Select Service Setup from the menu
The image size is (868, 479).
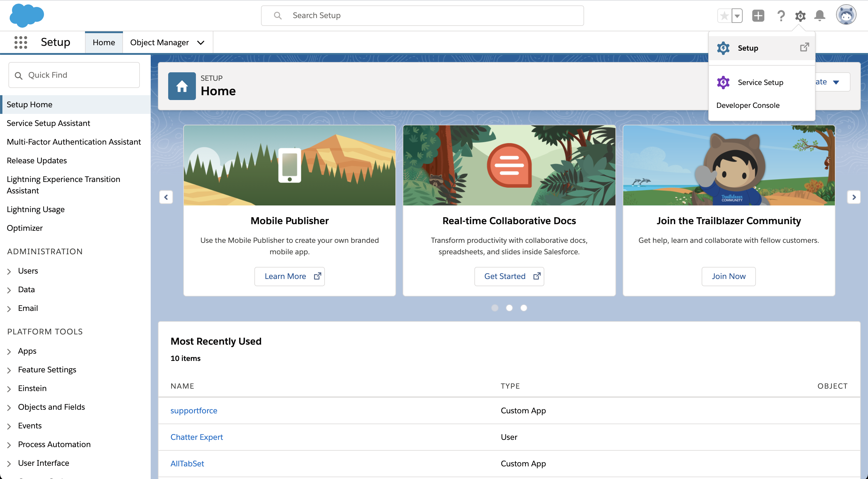tap(762, 83)
